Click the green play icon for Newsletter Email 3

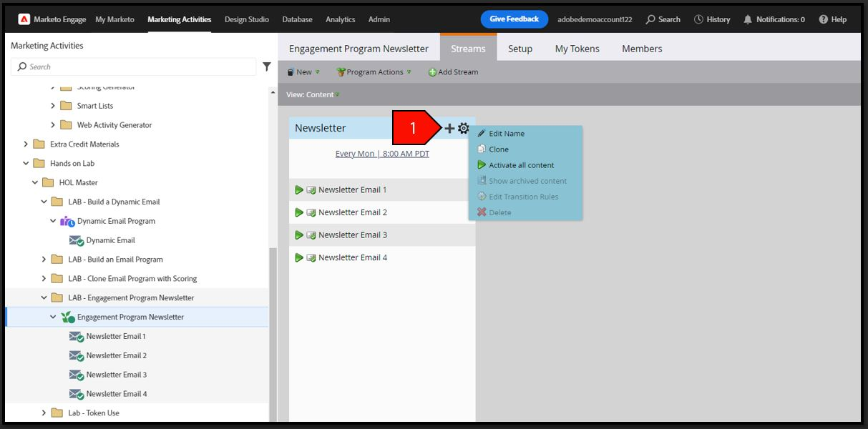pyautogui.click(x=299, y=235)
